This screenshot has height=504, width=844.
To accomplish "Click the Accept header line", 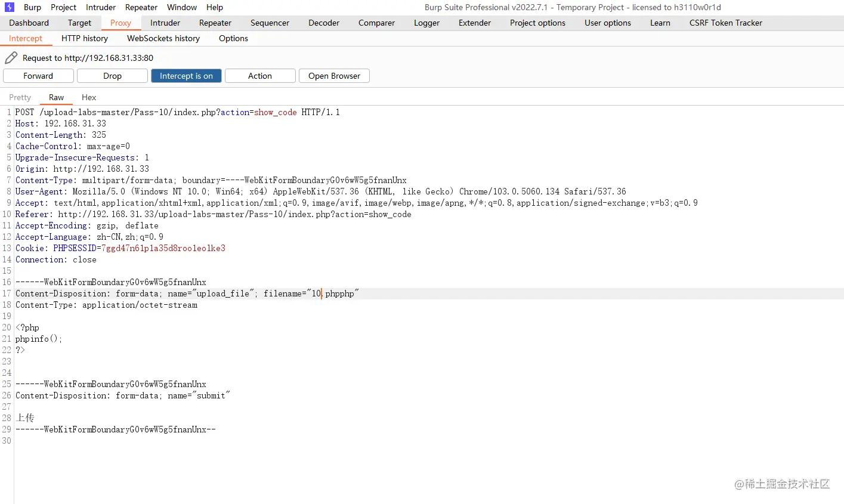I will click(x=357, y=203).
